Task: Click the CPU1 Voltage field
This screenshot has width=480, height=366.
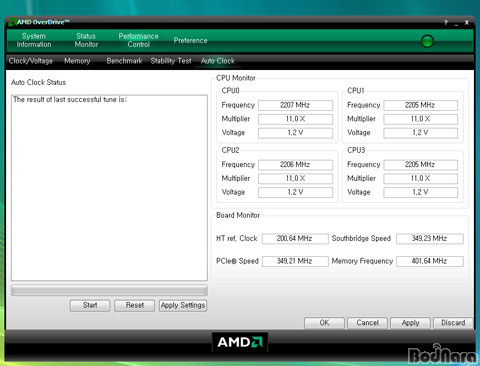Action: click(x=420, y=133)
